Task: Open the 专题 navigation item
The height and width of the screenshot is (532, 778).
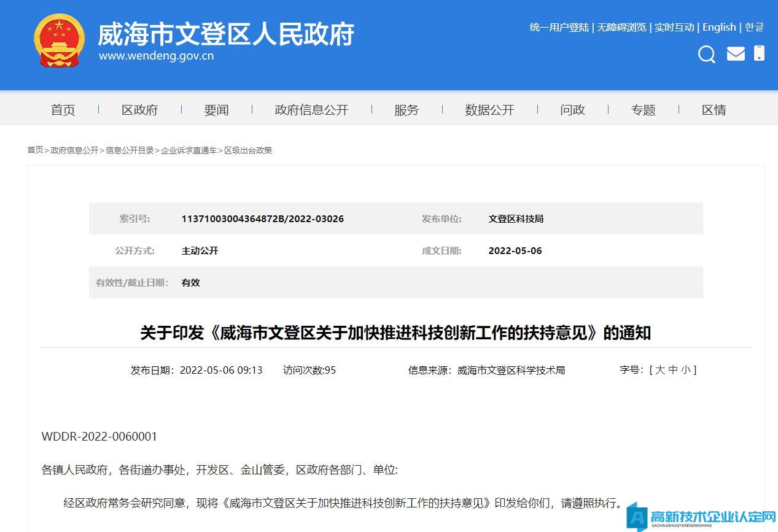Action: 643,110
